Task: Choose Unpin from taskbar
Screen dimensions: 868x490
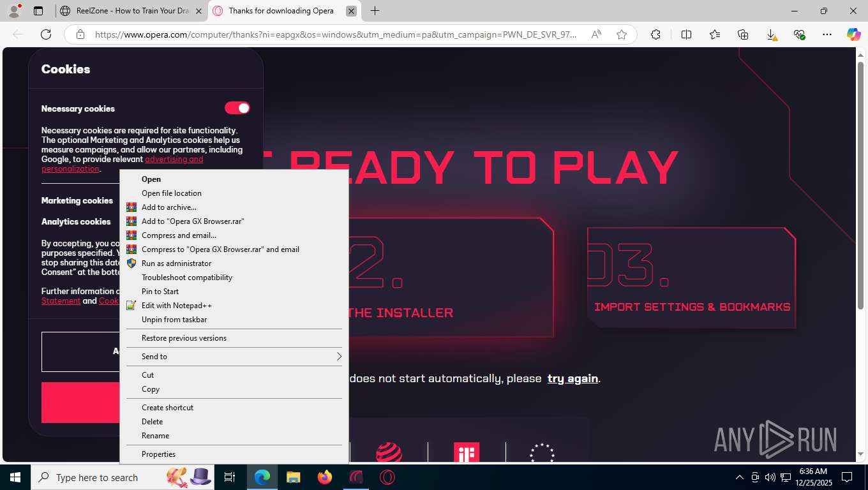Action: coord(234,320)
